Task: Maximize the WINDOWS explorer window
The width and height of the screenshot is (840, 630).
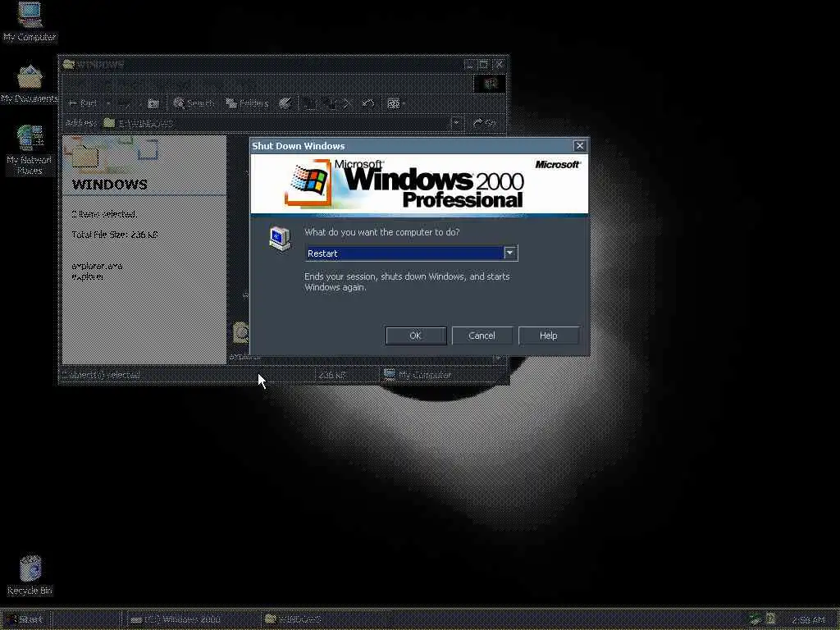Action: coord(484,65)
